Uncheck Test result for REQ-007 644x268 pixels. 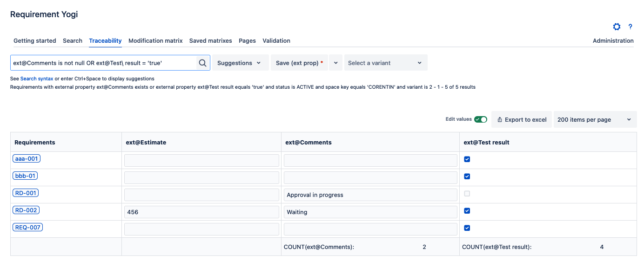467,228
